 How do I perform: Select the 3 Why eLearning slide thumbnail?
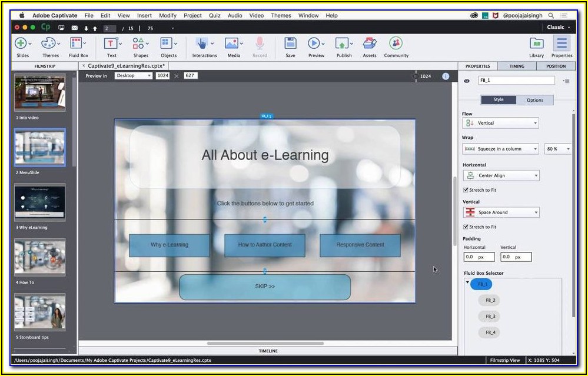coord(40,203)
